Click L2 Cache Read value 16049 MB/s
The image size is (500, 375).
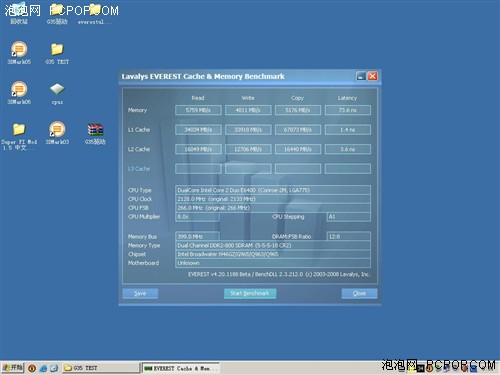point(198,149)
